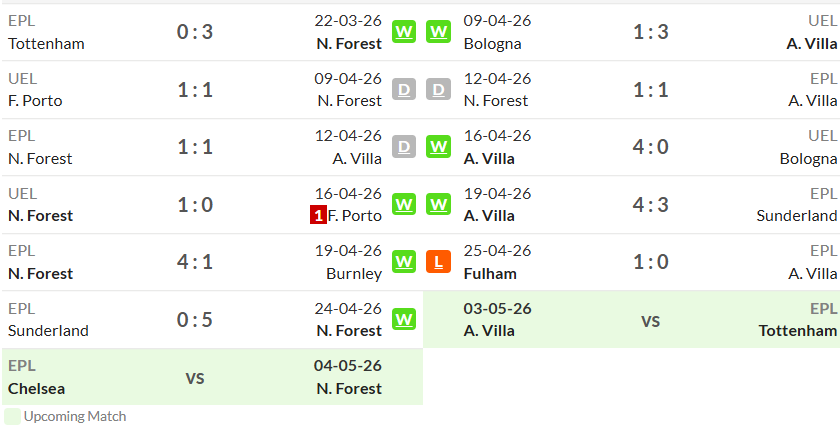Click Bologna team name in 09-04-26 row
This screenshot has width=840, height=438.
pos(492,44)
